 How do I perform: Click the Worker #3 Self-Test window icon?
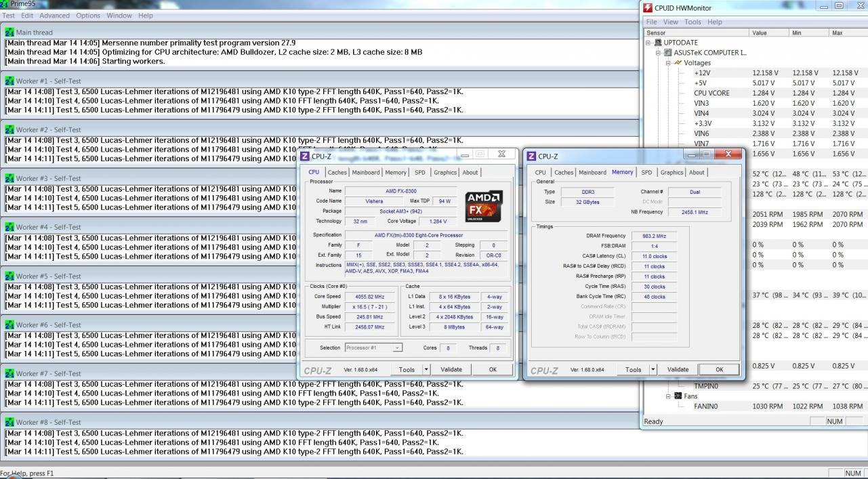coord(9,178)
